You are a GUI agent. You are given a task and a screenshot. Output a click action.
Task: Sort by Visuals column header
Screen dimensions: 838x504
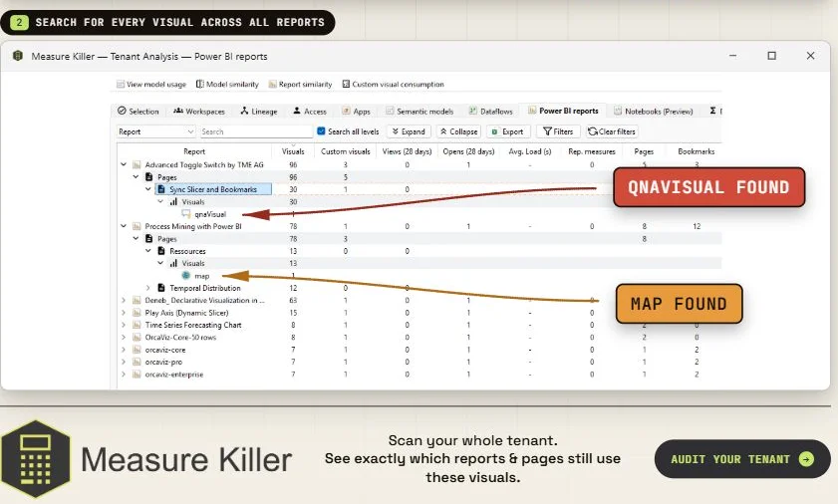[293, 151]
